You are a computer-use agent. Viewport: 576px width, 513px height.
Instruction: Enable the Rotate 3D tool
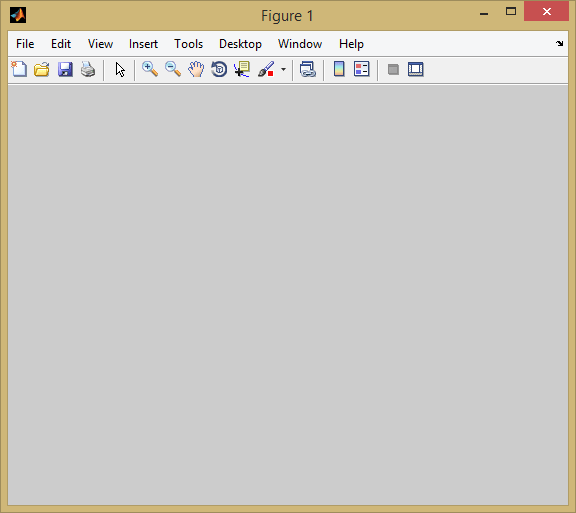(219, 69)
